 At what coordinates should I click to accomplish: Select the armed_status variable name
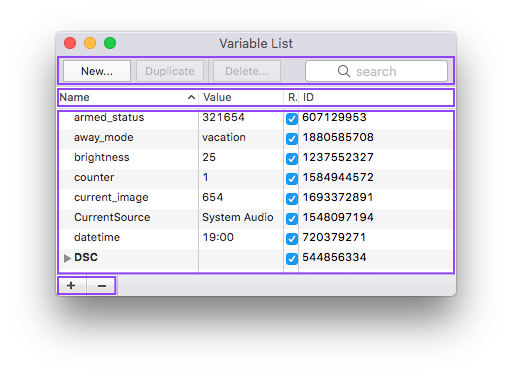click(109, 117)
